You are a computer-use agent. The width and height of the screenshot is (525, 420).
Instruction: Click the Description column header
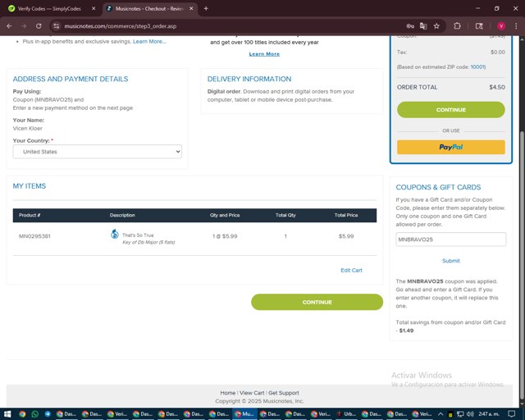pos(122,215)
